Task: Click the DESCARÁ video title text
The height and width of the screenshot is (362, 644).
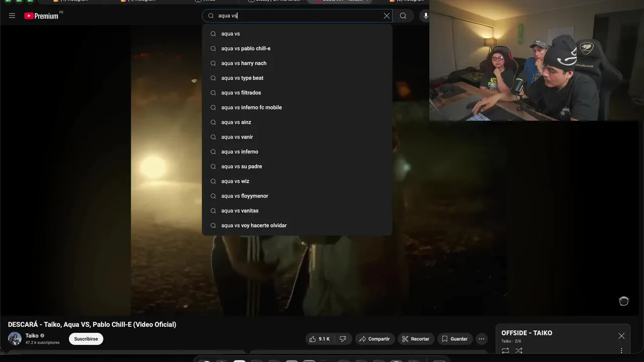Action: (x=92, y=324)
